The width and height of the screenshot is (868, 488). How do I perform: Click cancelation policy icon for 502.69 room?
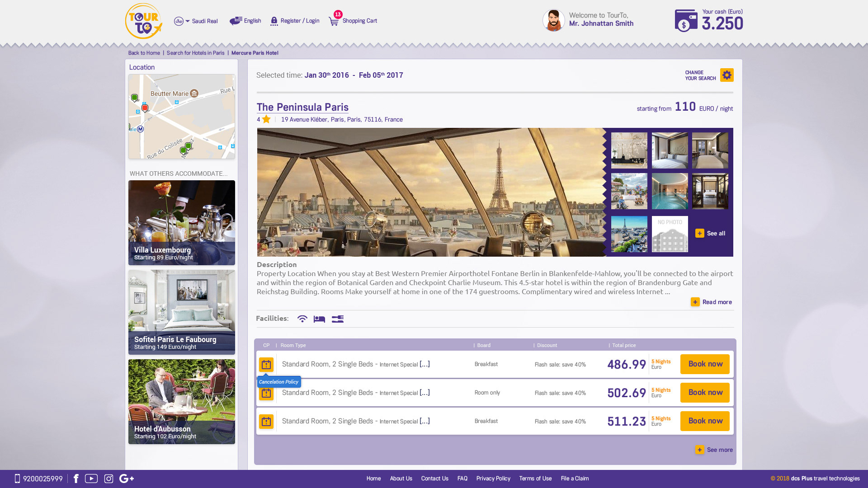click(266, 394)
